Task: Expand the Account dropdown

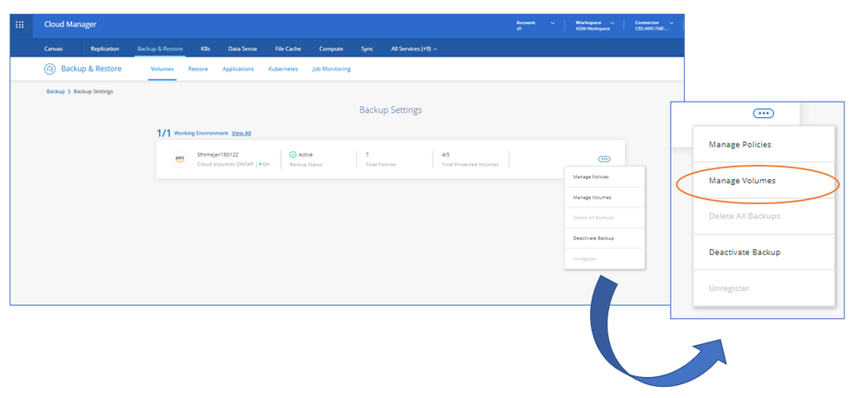Action: coord(551,23)
